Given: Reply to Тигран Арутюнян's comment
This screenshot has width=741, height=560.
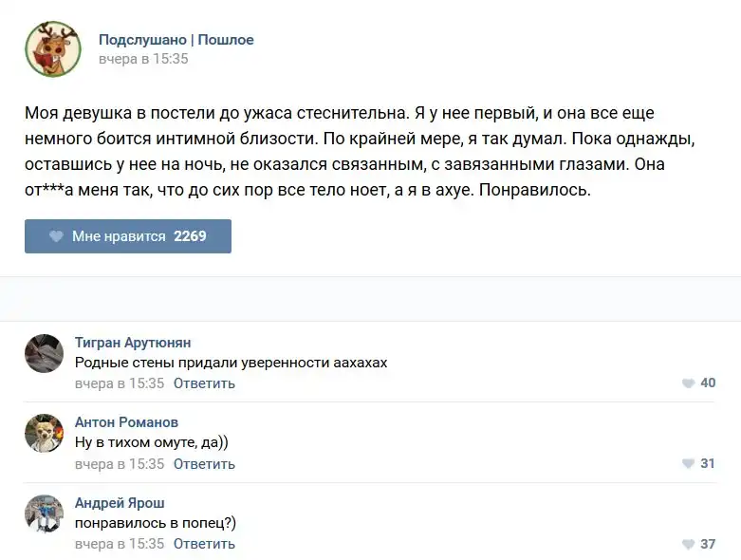Looking at the screenshot, I should [x=204, y=383].
